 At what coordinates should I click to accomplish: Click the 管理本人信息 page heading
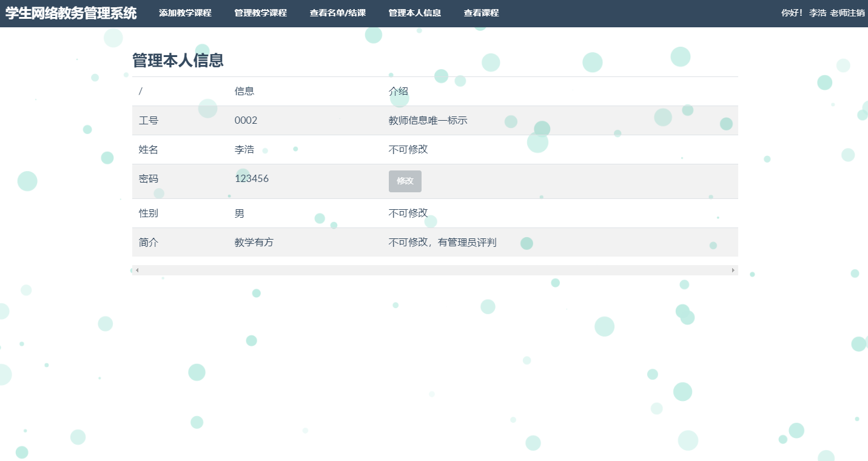coord(176,60)
